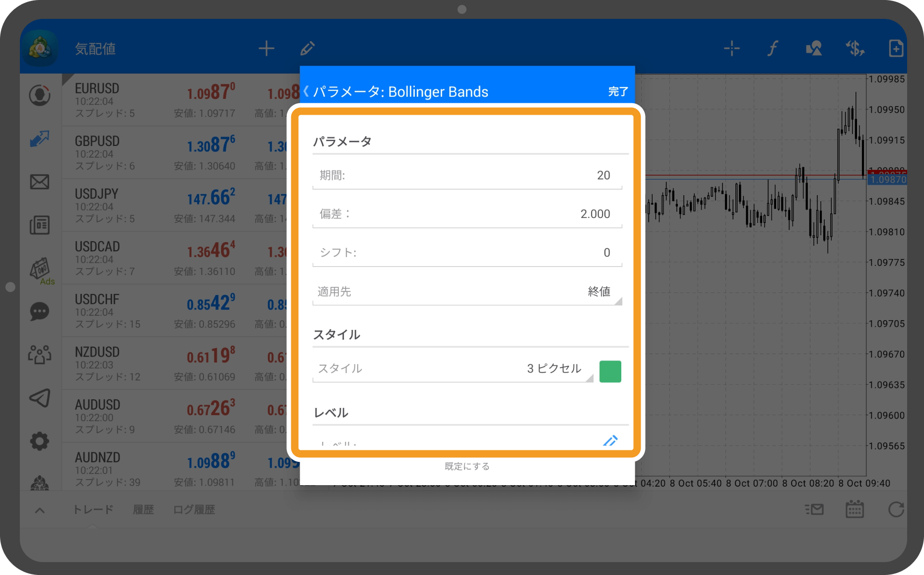
Task: Open the bottom panel calendar icon
Action: click(x=855, y=509)
